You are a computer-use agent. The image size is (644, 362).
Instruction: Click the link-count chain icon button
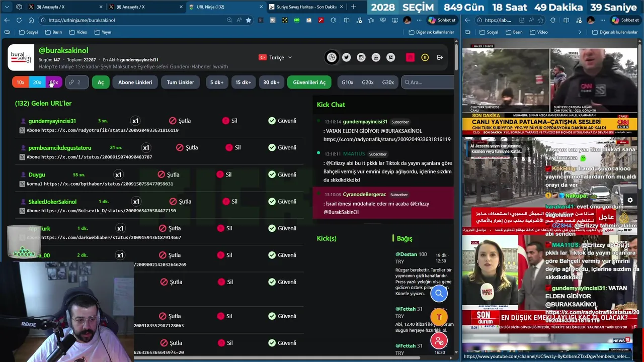click(x=76, y=82)
